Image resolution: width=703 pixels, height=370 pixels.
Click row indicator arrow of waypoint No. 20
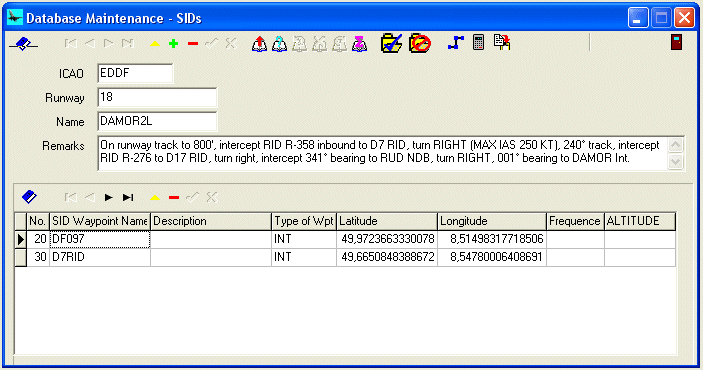click(21, 239)
